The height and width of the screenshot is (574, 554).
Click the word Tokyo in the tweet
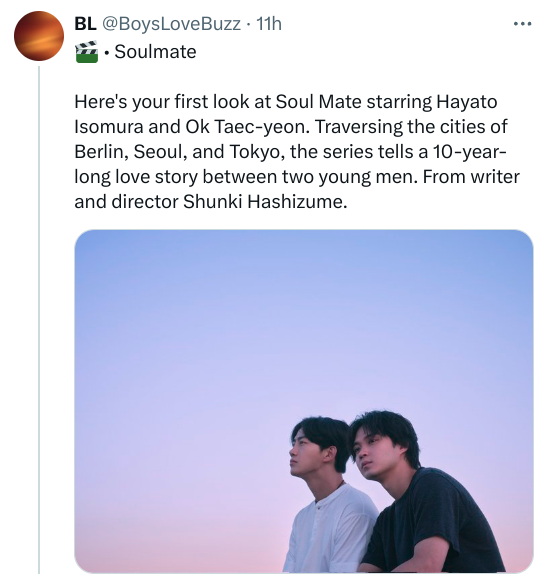tap(257, 152)
